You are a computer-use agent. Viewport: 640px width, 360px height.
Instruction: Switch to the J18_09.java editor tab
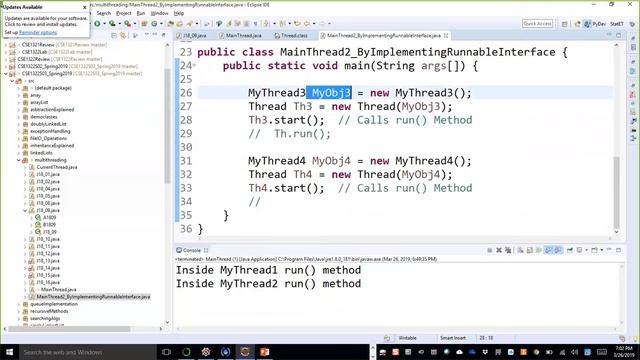point(191,36)
